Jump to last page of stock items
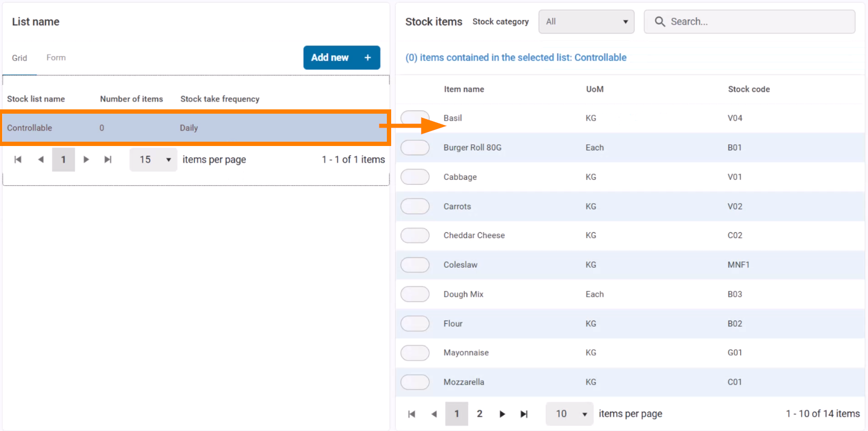 (x=524, y=414)
